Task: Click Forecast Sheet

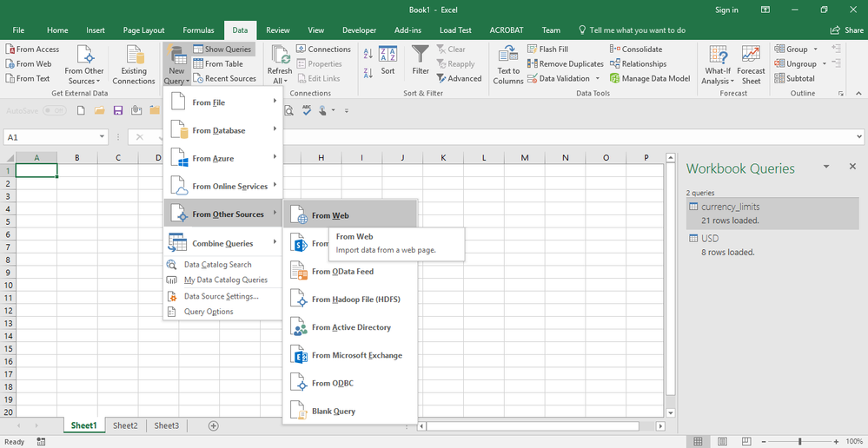Action: pos(751,65)
